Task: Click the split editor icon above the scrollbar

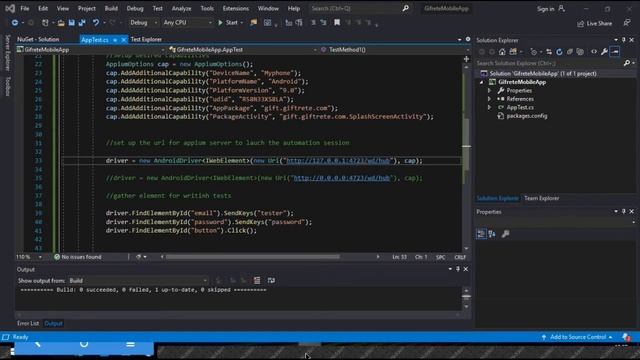Action: click(x=466, y=59)
